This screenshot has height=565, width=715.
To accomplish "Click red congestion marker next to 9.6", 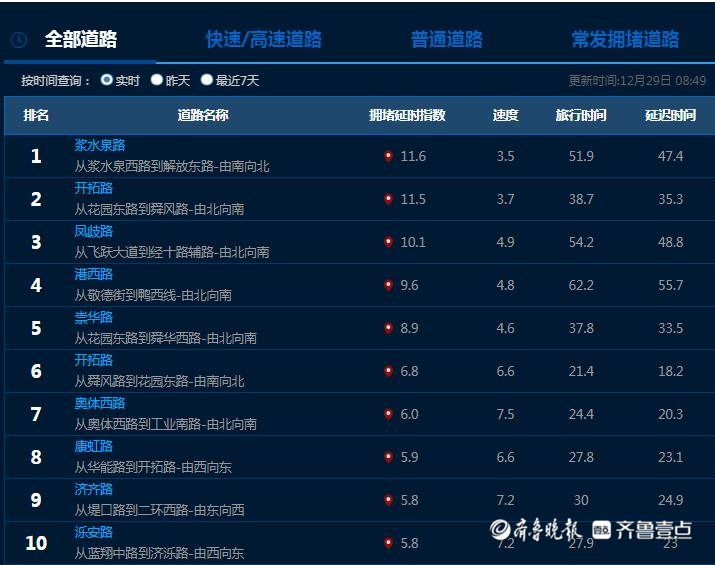I will click(388, 285).
